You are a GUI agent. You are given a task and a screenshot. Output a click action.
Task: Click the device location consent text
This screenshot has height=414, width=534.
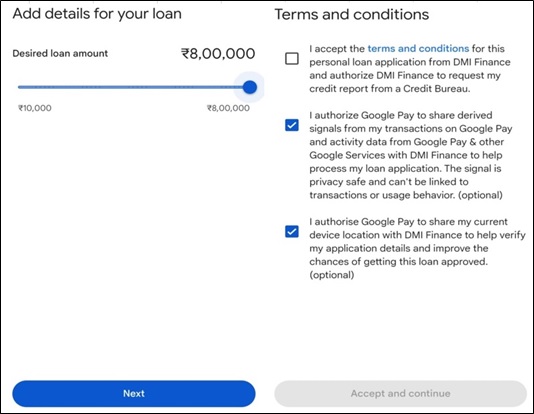point(417,248)
